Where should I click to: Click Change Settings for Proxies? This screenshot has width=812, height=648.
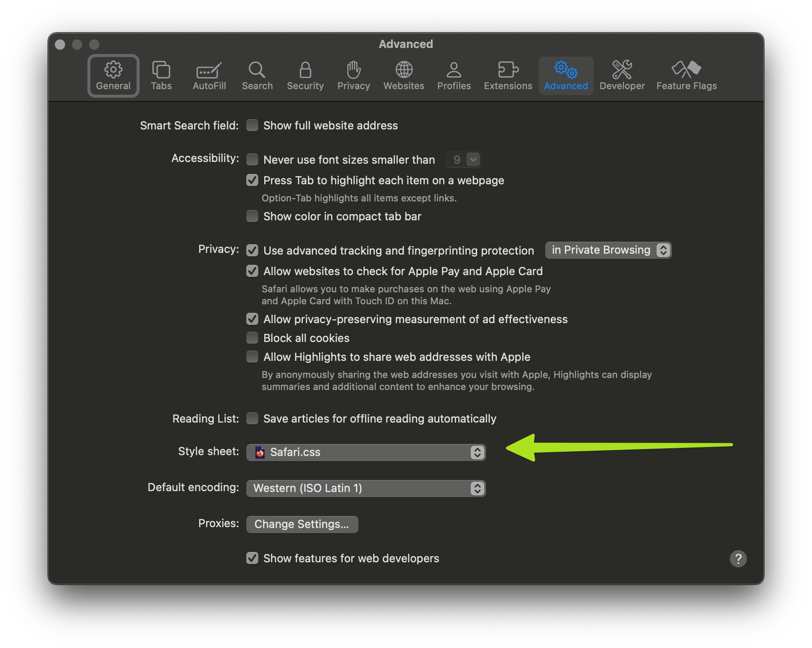[x=302, y=524]
